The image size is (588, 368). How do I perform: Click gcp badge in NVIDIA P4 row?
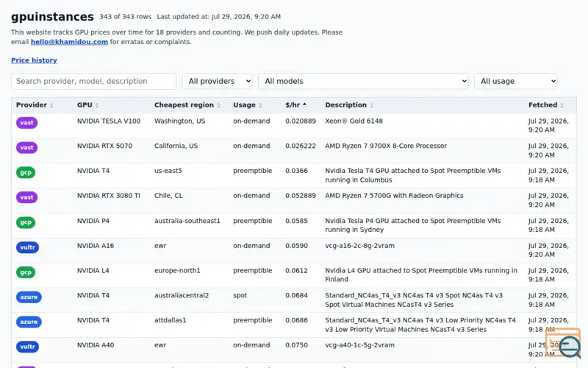(26, 222)
